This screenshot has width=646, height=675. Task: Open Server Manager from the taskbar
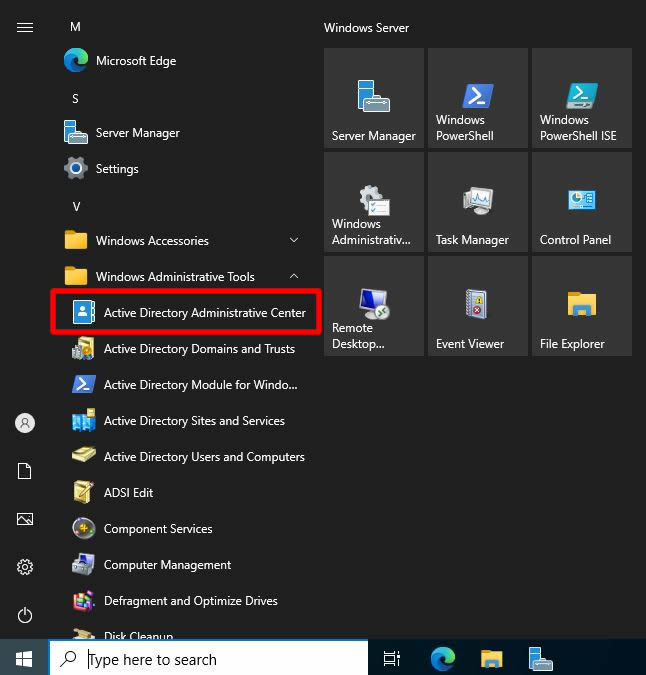click(540, 659)
